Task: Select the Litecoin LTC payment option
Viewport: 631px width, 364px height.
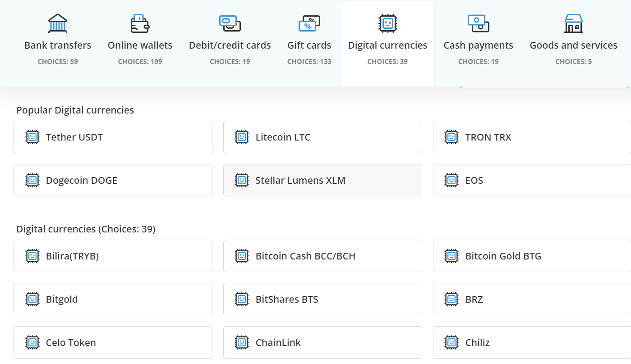Action: tap(322, 137)
